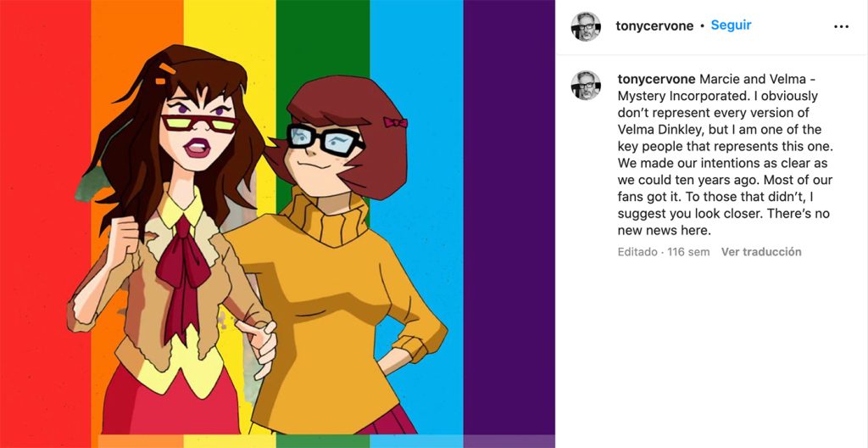Click the bold tonycervone name in caption
868x448 pixels.
click(654, 79)
